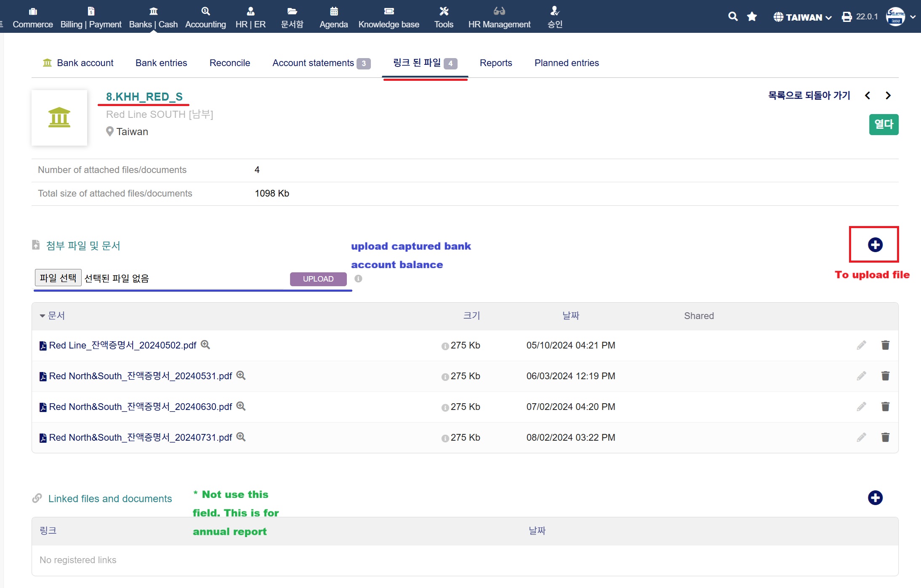Delete Red Line_잔액증명서_20240502.pdf with trash icon
921x588 pixels.
[x=885, y=345]
